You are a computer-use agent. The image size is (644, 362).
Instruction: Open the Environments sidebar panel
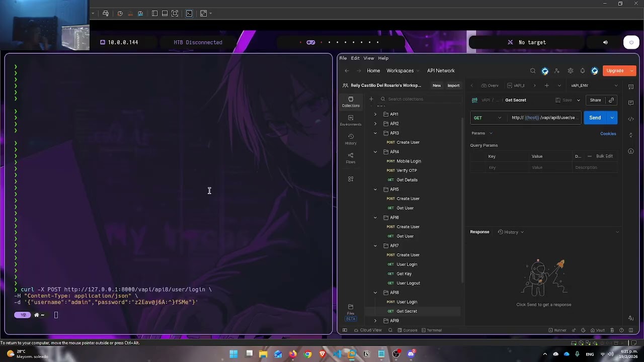click(351, 120)
